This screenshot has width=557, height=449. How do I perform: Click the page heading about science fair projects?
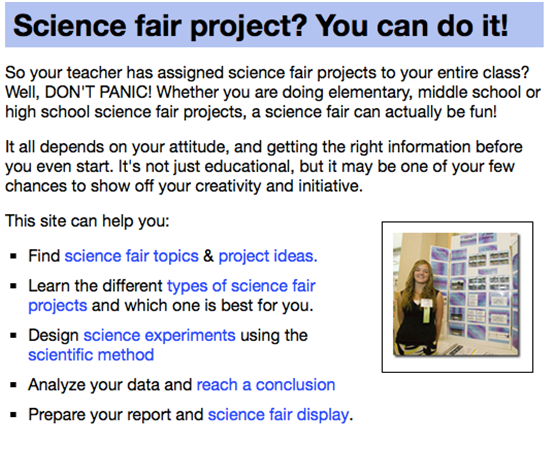(261, 26)
